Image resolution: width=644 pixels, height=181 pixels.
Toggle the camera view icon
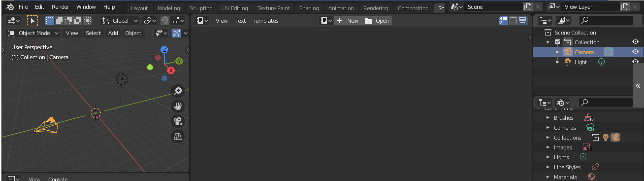tap(178, 121)
